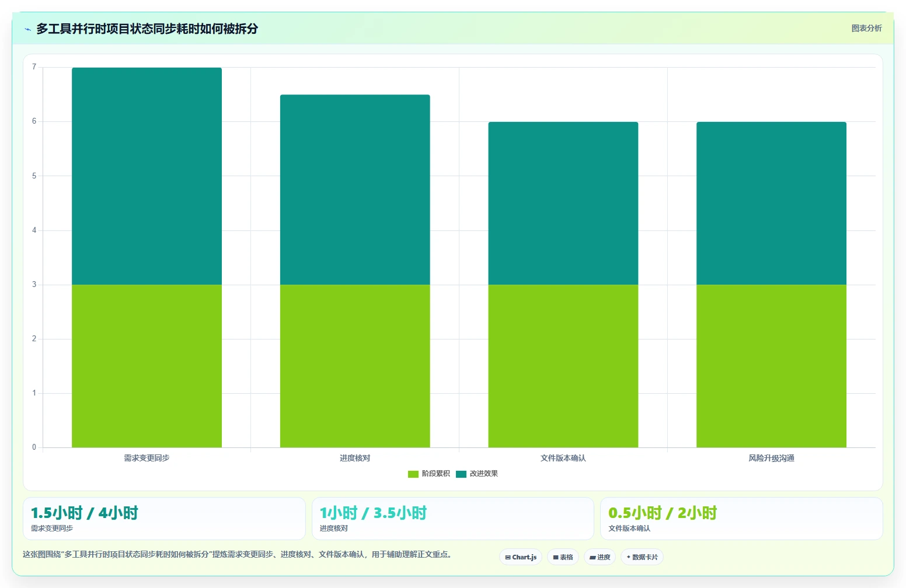Click the green bar segment for 进度核对
The height and width of the screenshot is (588, 906).
(x=355, y=366)
